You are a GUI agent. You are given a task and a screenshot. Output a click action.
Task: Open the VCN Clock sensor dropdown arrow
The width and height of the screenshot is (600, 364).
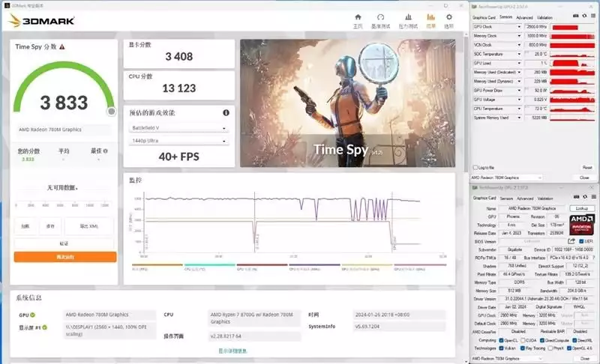[x=519, y=45]
